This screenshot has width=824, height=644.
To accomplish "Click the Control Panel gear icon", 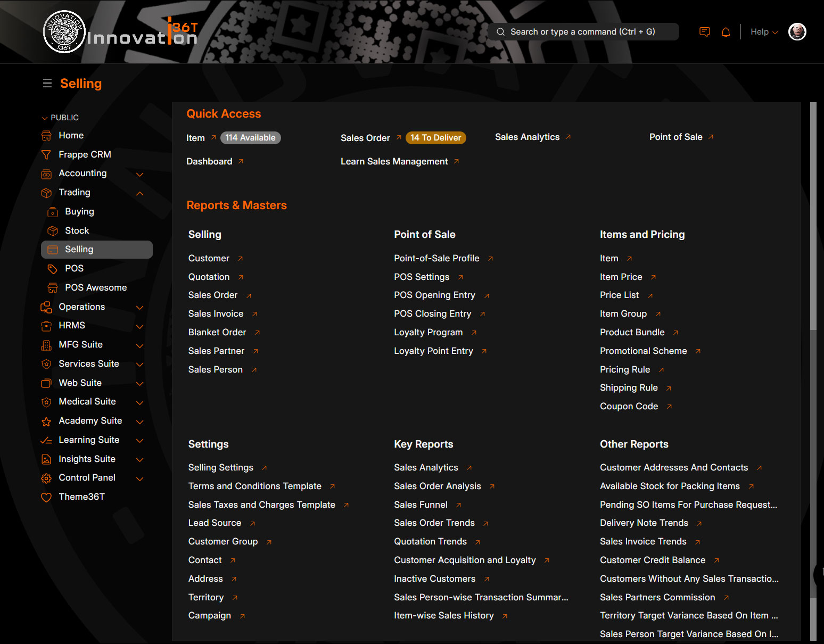I will [46, 478].
